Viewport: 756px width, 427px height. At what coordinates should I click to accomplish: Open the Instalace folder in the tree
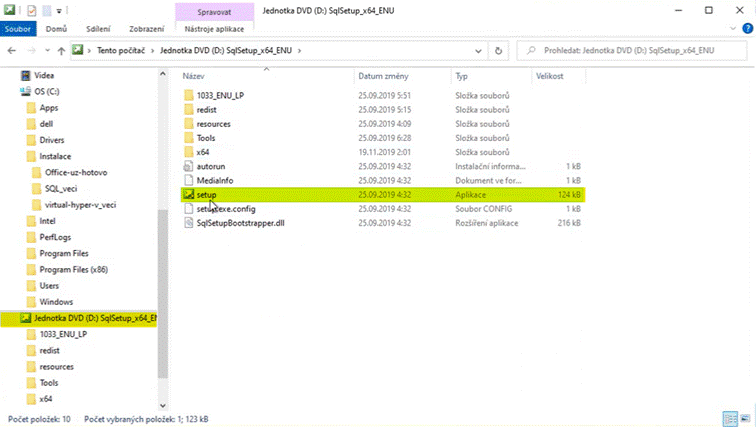(x=55, y=157)
